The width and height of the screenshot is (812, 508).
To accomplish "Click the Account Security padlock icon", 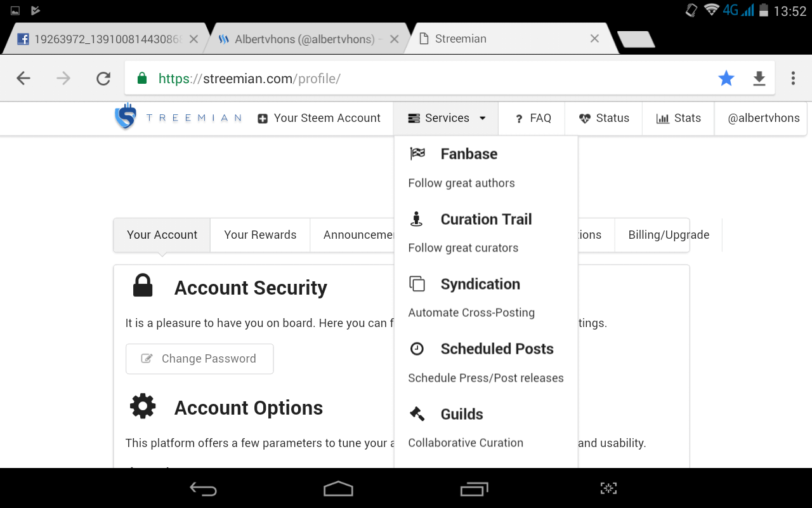I will click(143, 286).
